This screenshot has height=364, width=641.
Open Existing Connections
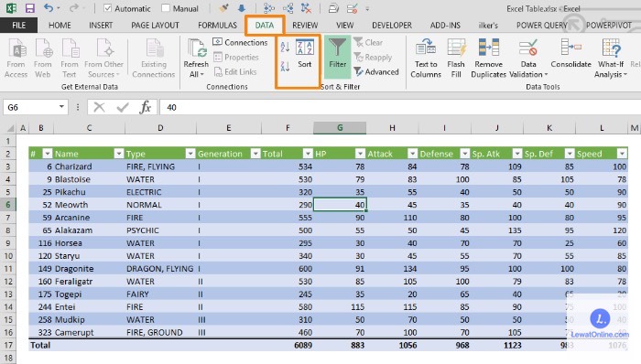coord(153,58)
